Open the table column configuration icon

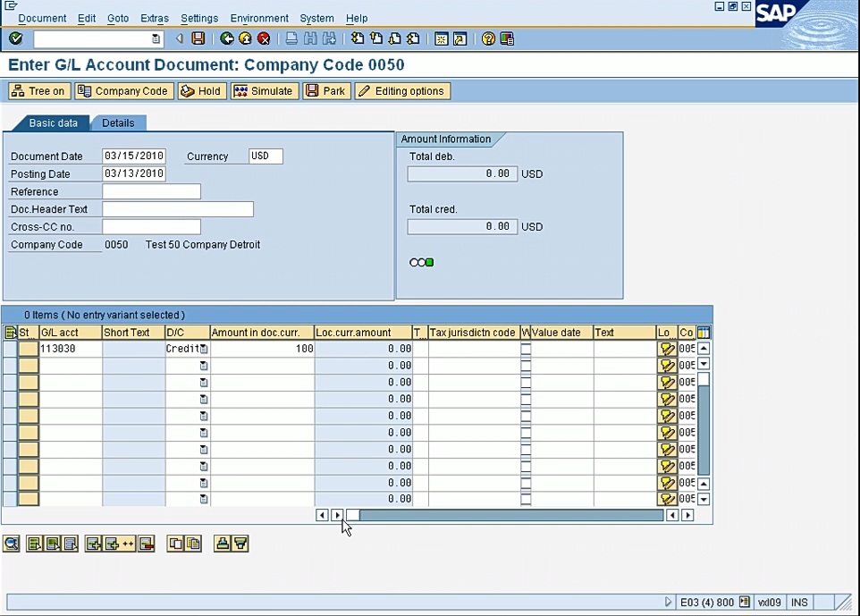704,333
